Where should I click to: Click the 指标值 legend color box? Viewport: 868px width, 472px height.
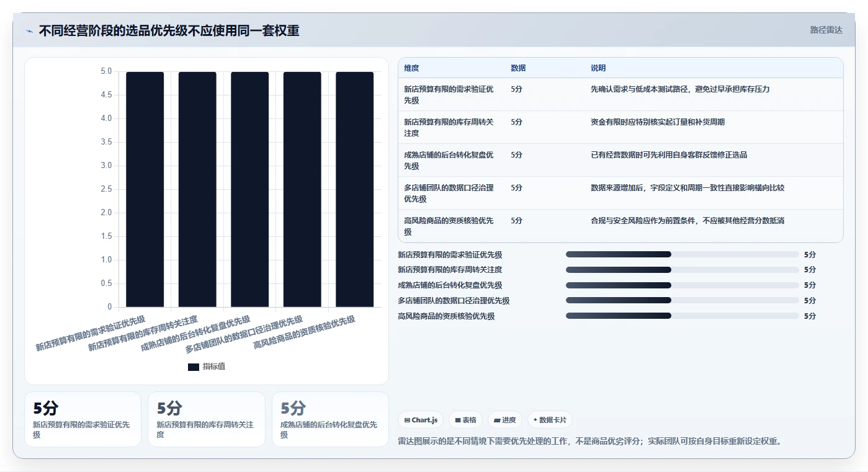[x=194, y=367]
